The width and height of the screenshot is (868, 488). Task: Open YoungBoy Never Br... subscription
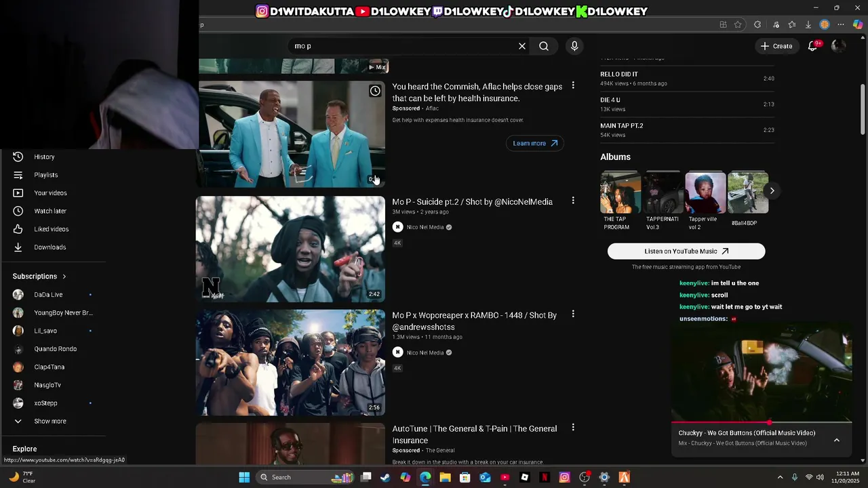(63, 312)
